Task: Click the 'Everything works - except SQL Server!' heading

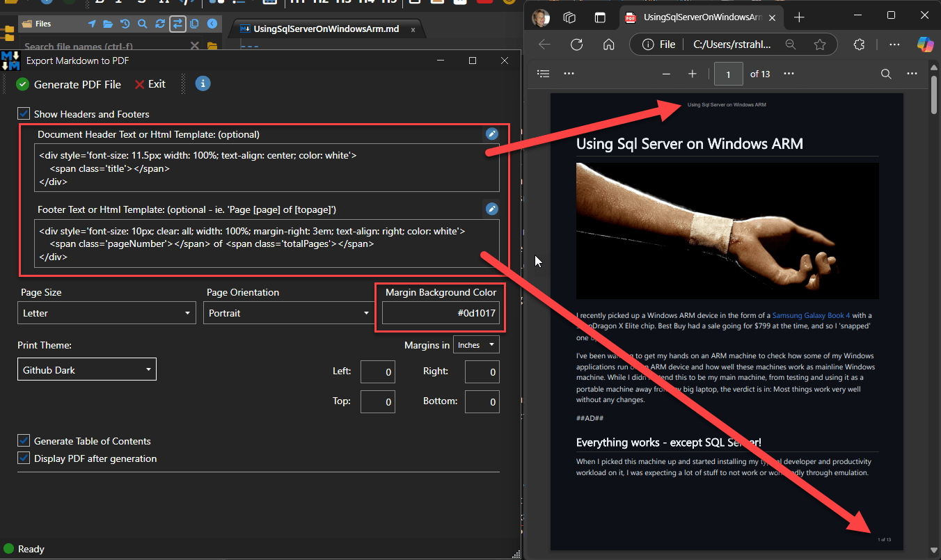Action: tap(669, 442)
